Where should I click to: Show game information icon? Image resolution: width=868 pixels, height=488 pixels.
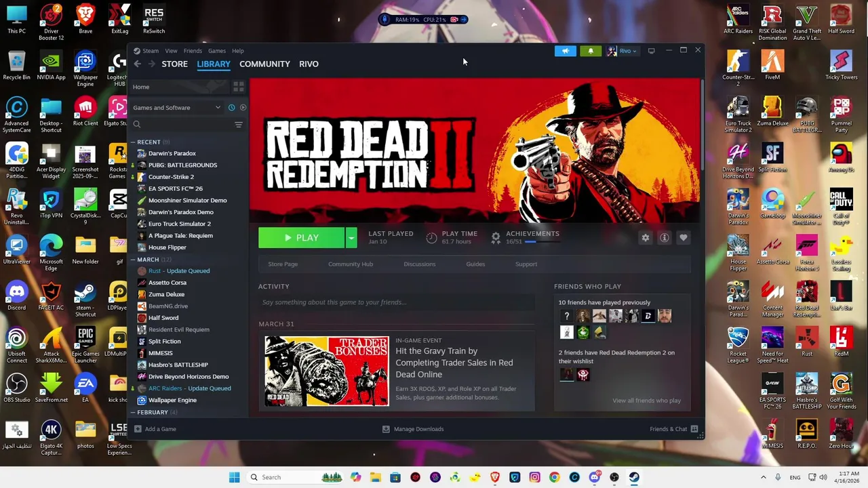click(665, 238)
